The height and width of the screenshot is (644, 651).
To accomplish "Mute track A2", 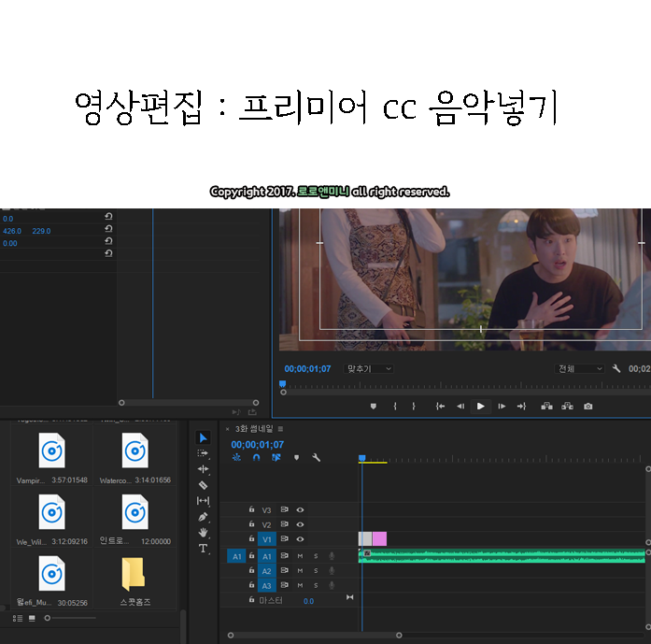I will pyautogui.click(x=300, y=570).
